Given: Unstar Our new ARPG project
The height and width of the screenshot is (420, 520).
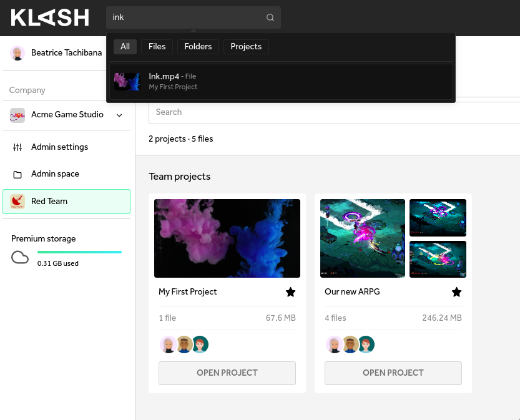Looking at the screenshot, I should [x=457, y=292].
